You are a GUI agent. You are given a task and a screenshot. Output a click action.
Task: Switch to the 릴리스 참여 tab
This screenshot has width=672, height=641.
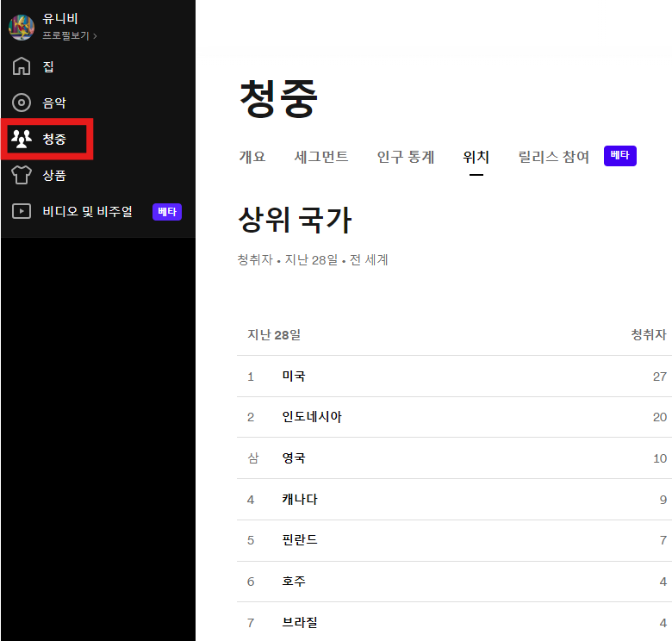553,157
